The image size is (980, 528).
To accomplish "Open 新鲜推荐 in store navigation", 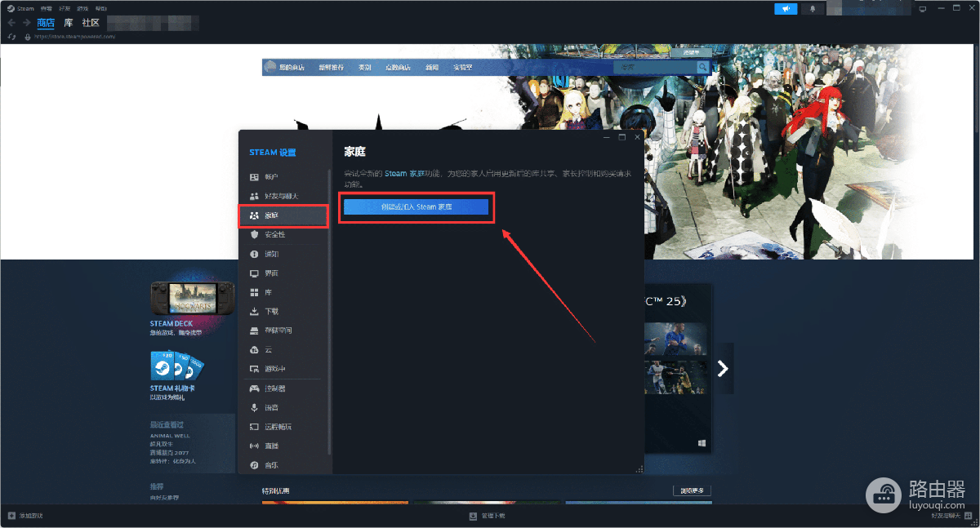I will coord(332,68).
